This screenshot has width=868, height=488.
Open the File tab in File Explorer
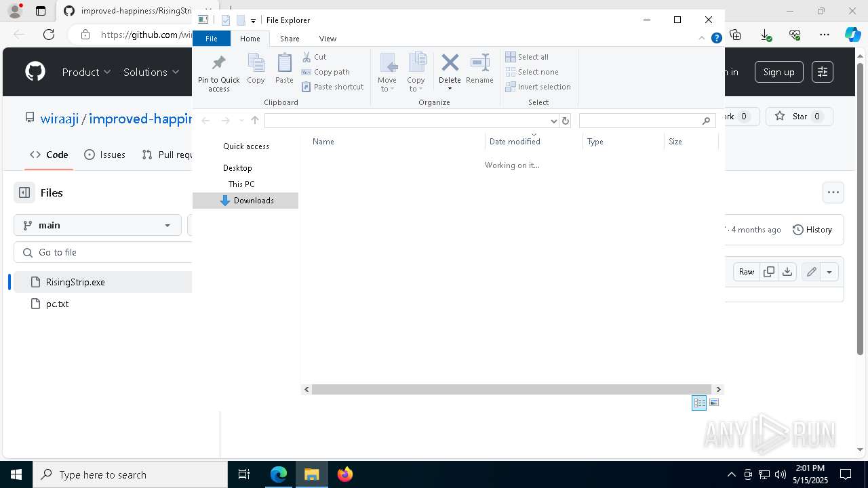[x=212, y=39]
